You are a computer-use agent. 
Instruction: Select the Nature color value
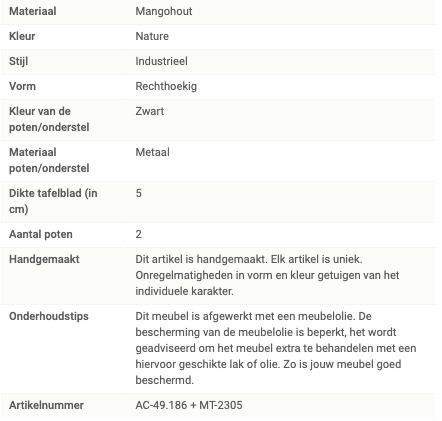152,36
